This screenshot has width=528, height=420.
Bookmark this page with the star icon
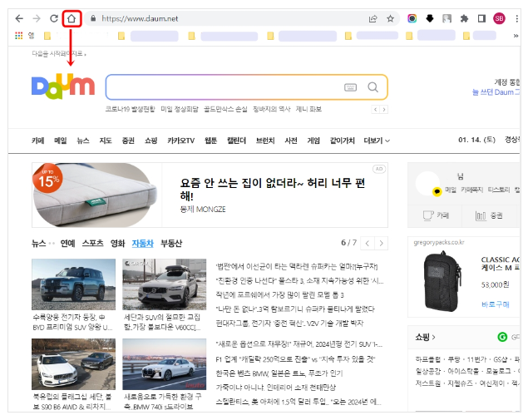(390, 18)
